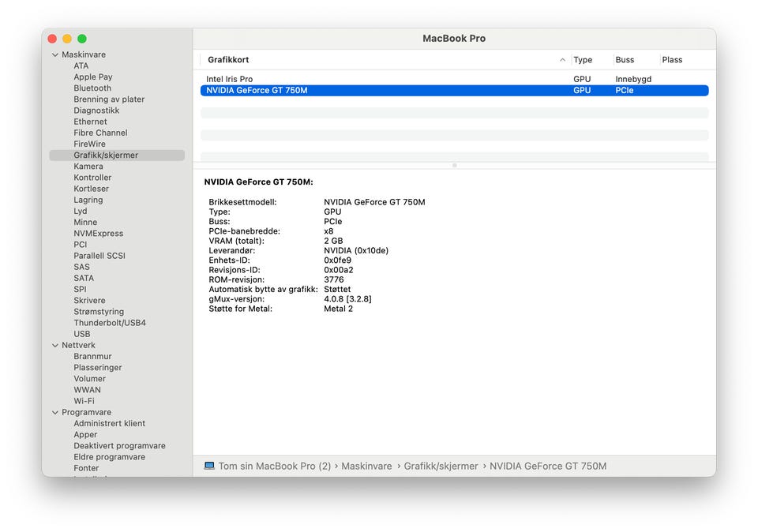758x532 pixels.
Task: Select Kontroller sidebar item
Action: pyautogui.click(x=92, y=178)
